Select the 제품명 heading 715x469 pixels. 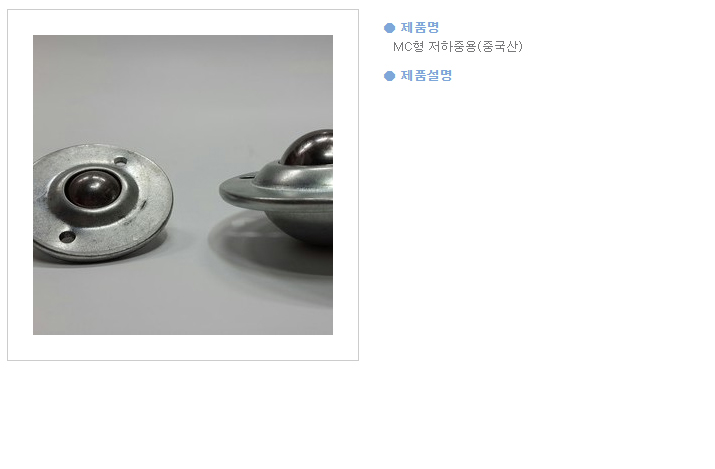coord(420,27)
